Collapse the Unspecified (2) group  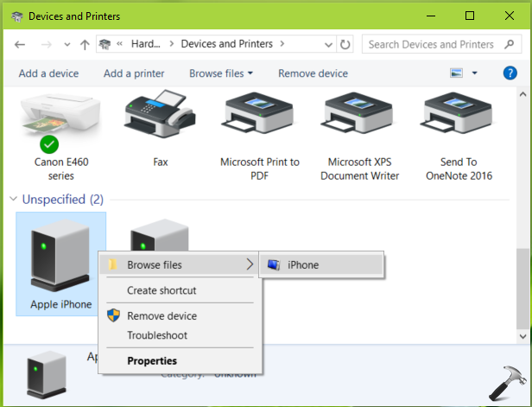point(13,199)
